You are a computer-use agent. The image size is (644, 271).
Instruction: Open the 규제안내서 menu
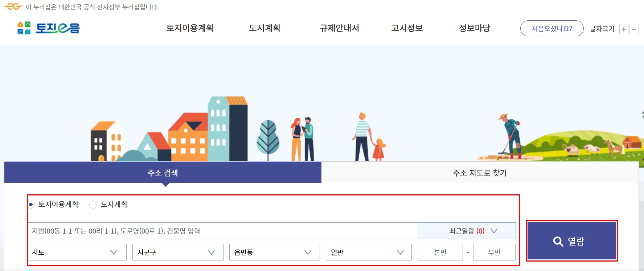pos(339,28)
